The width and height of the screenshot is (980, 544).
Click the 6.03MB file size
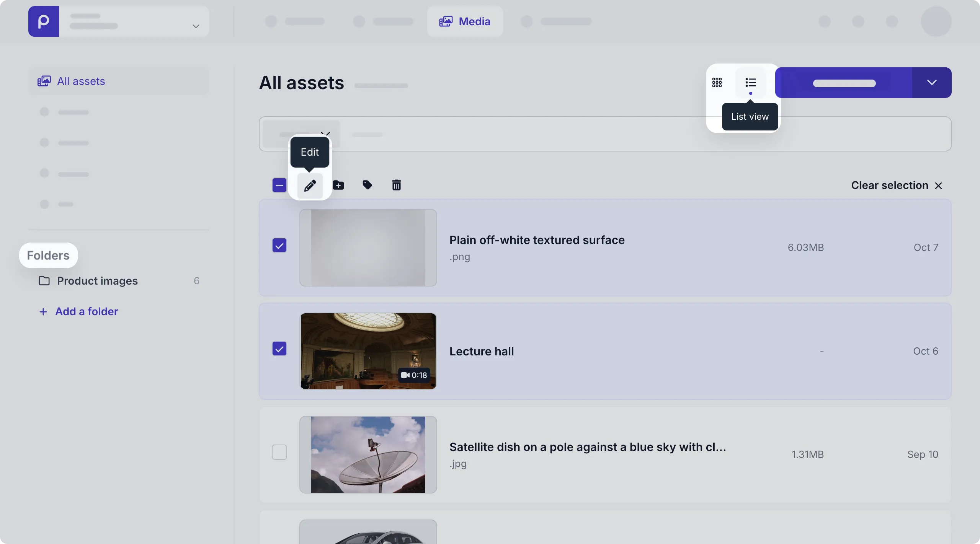pyautogui.click(x=806, y=248)
